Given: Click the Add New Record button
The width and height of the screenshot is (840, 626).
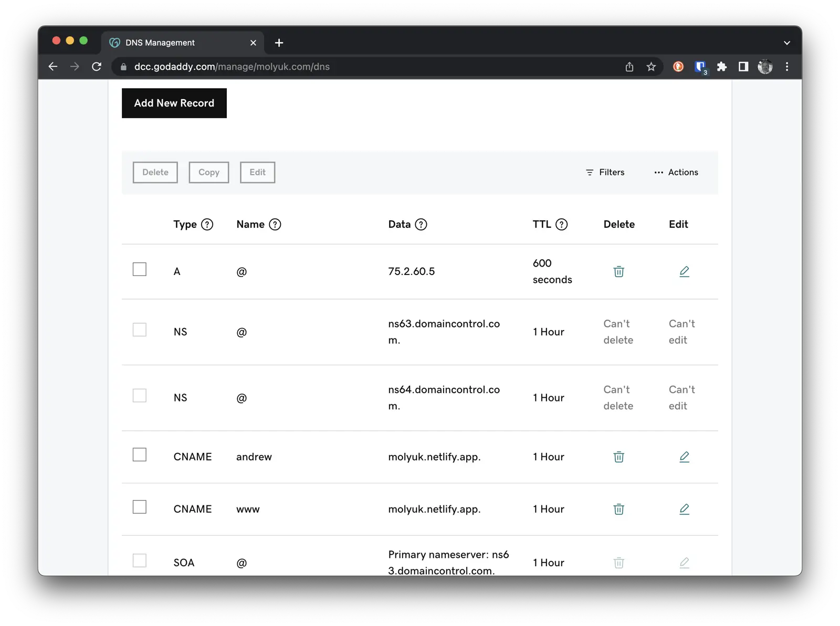Looking at the screenshot, I should coord(174,103).
